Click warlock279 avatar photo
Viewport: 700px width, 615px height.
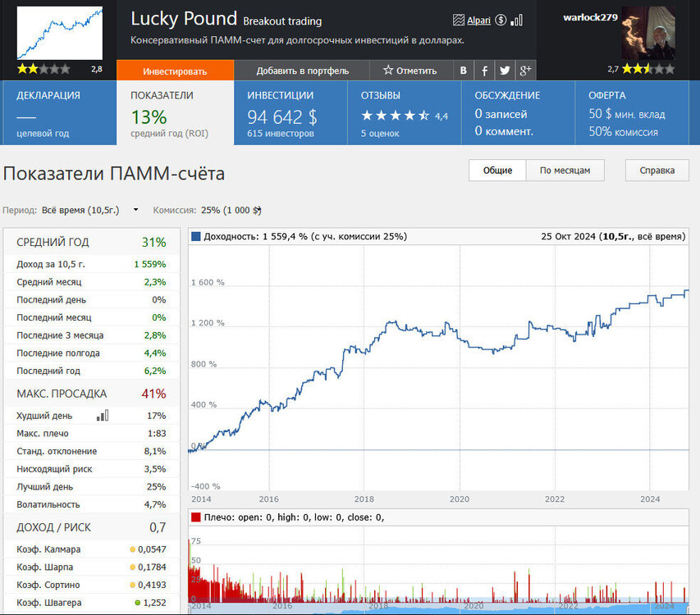(648, 33)
